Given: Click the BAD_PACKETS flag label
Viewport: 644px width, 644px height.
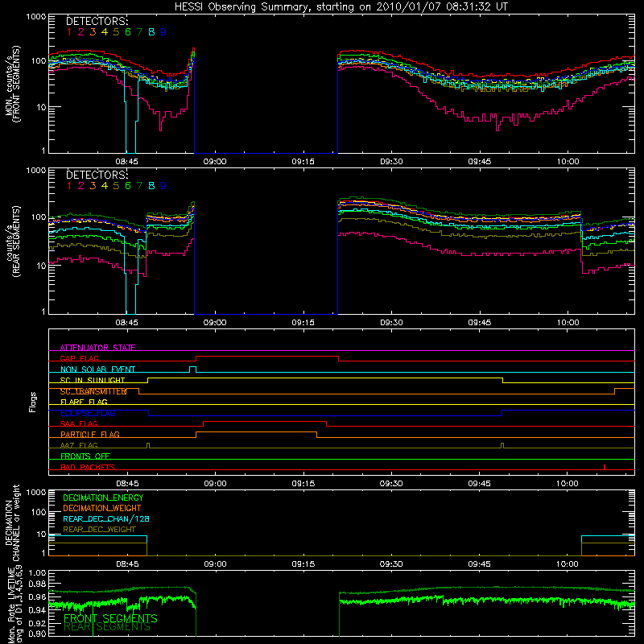Looking at the screenshot, I should coord(88,467).
